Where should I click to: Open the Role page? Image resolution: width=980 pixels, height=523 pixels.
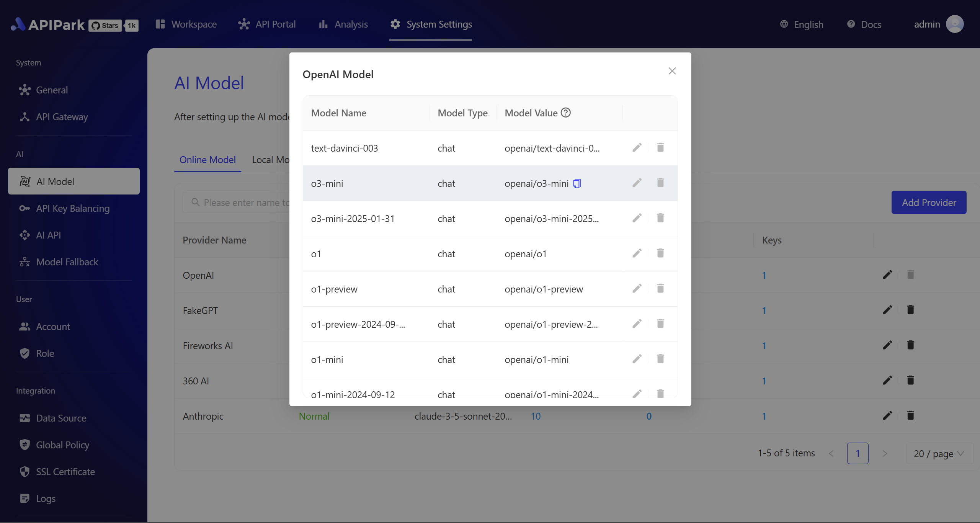click(73, 353)
